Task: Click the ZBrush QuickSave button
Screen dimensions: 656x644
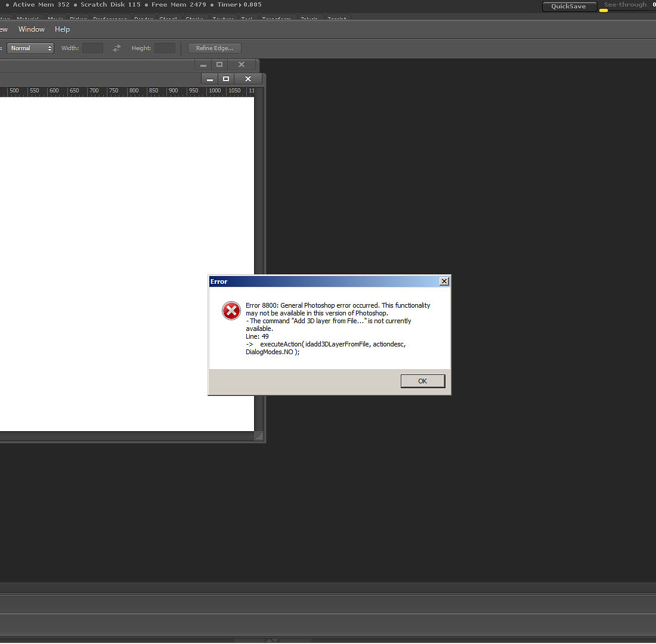Action: (568, 7)
